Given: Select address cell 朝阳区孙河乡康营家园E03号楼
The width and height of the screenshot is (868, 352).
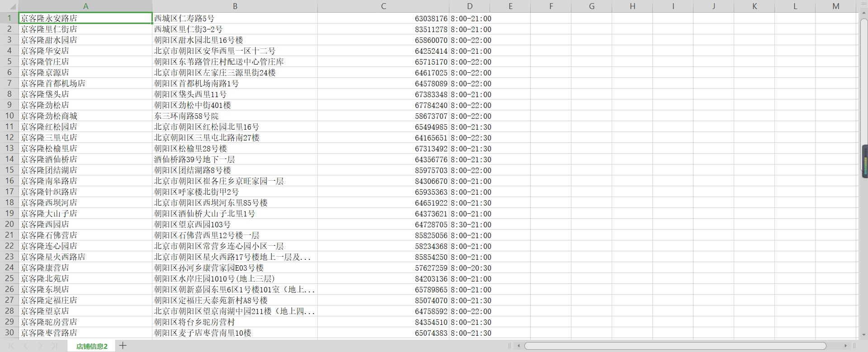Looking at the screenshot, I should point(235,268).
